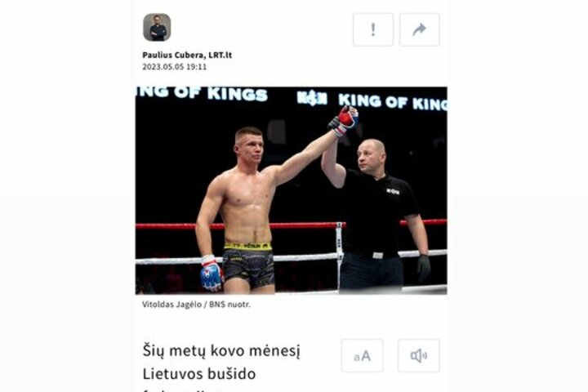Click the right KING OF KINGS banner text
The width and height of the screenshot is (588, 392).
(x=393, y=102)
